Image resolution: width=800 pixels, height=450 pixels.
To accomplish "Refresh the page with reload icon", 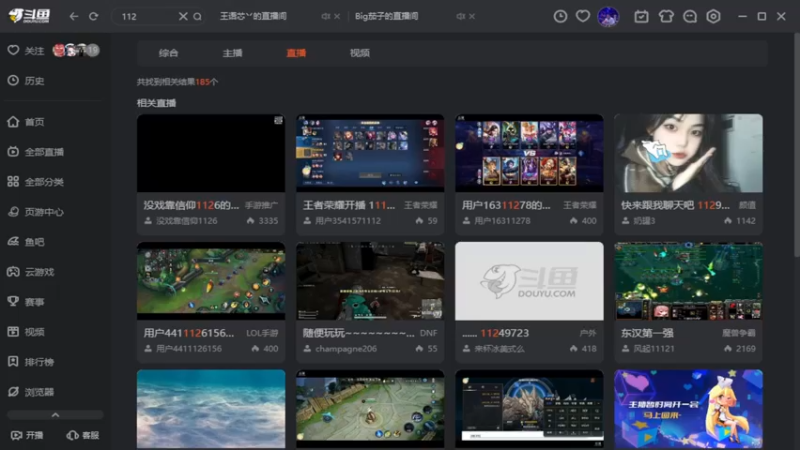I will click(x=93, y=16).
